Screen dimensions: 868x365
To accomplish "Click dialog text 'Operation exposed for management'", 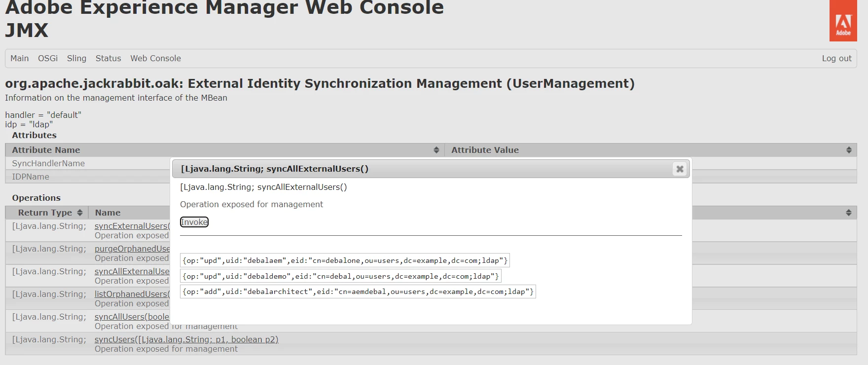I will pos(252,204).
